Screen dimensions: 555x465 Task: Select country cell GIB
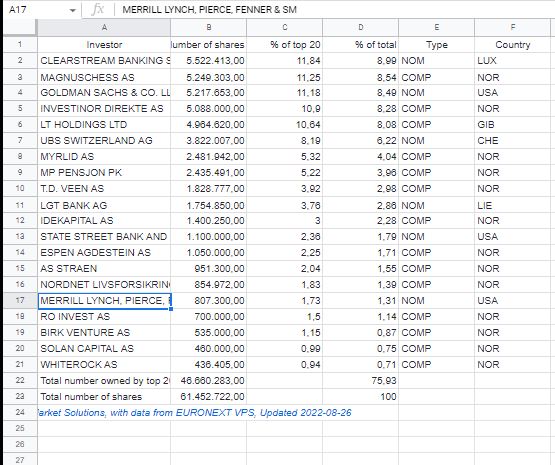point(513,125)
